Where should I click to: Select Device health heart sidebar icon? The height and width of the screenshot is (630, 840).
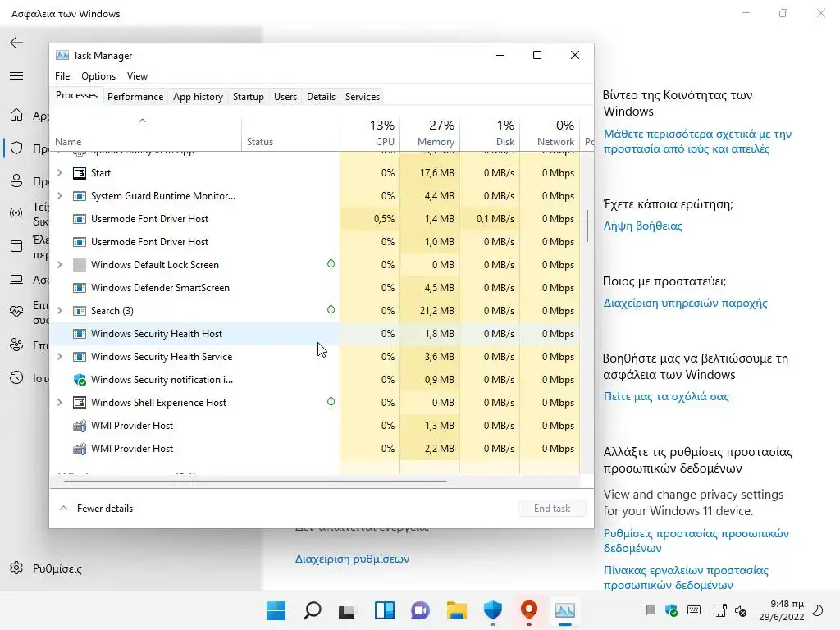click(x=16, y=312)
